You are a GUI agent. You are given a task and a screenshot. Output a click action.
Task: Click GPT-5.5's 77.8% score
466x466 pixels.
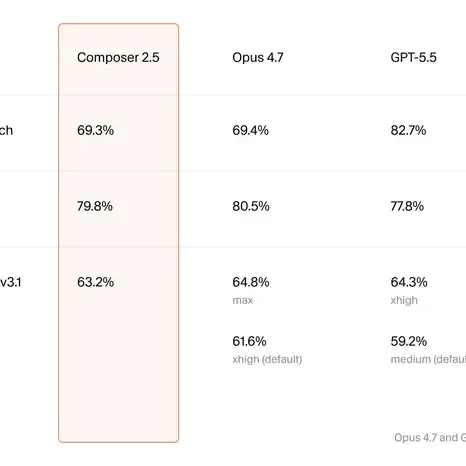tap(407, 206)
